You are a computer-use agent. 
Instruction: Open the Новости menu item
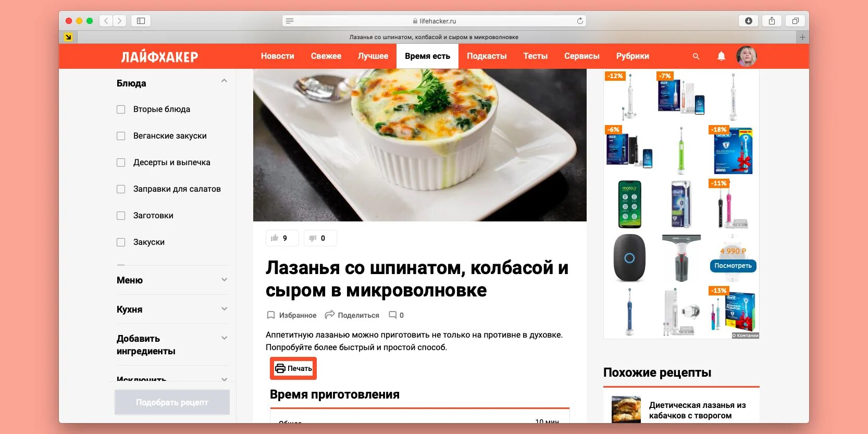(x=278, y=56)
